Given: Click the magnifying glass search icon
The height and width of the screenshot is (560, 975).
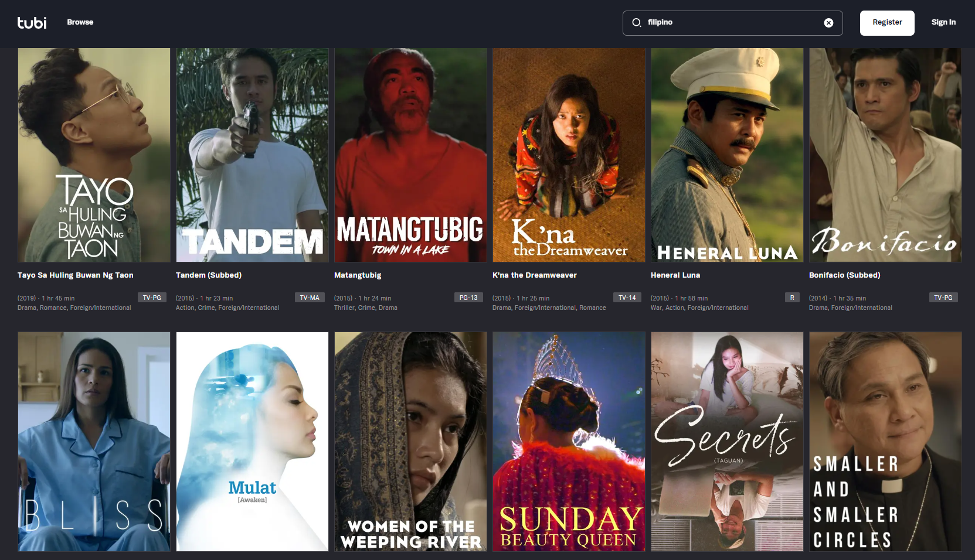Looking at the screenshot, I should click(637, 23).
